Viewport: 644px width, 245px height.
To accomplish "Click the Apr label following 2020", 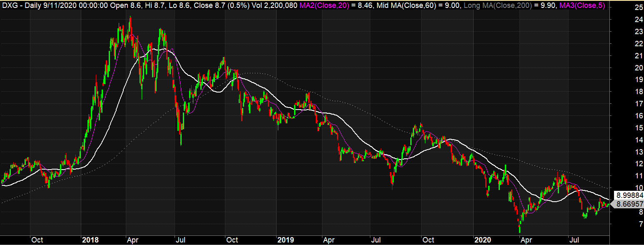I will pos(527,240).
